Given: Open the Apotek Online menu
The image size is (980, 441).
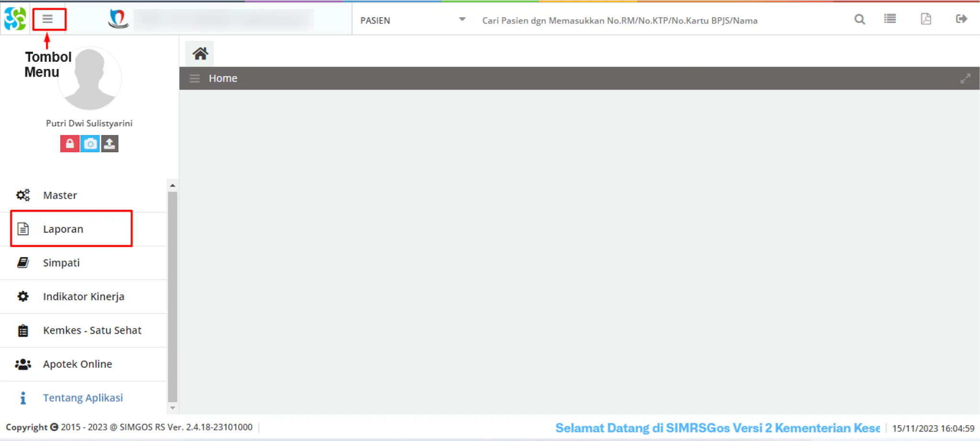Looking at the screenshot, I should 84,364.
